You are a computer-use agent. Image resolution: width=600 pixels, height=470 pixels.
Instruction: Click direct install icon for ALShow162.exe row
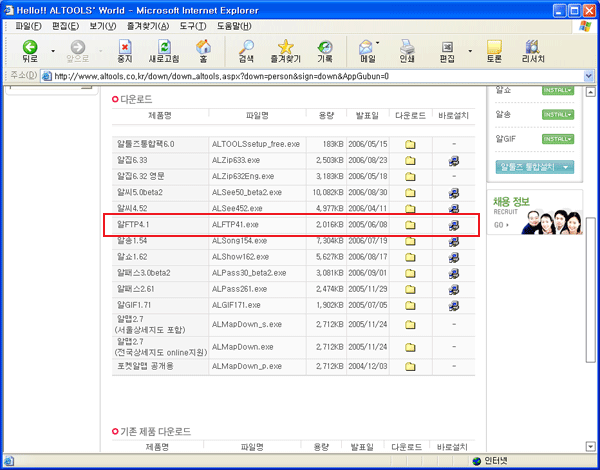[x=454, y=257]
